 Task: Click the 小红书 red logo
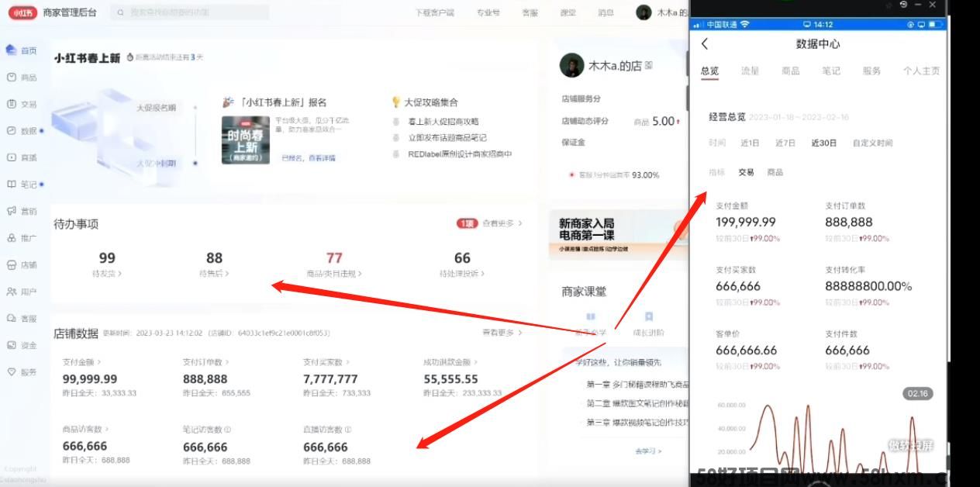pyautogui.click(x=22, y=12)
